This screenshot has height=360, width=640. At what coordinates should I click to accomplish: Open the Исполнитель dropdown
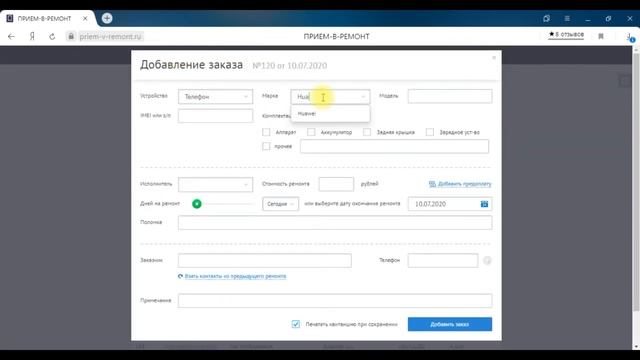coord(216,184)
